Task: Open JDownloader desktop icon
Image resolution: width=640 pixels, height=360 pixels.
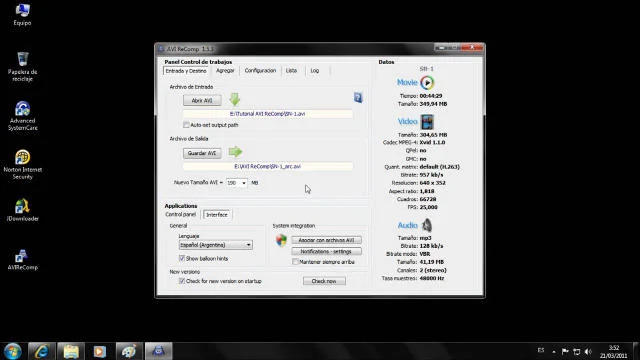Action: pos(22,211)
